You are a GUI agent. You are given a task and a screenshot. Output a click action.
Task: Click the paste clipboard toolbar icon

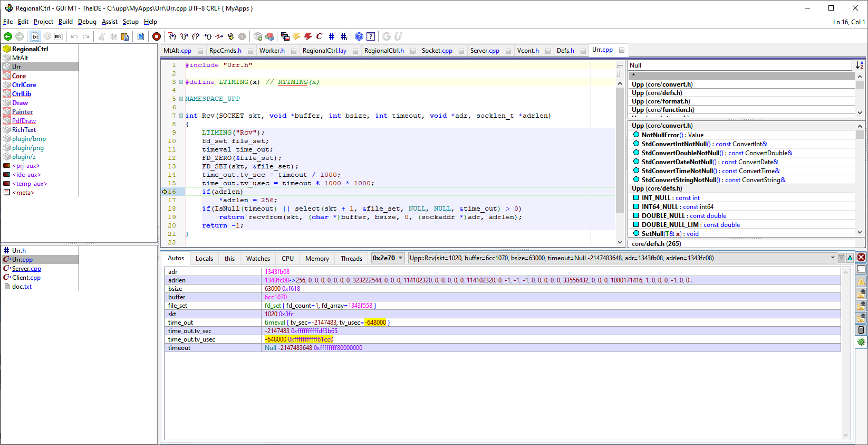125,36
